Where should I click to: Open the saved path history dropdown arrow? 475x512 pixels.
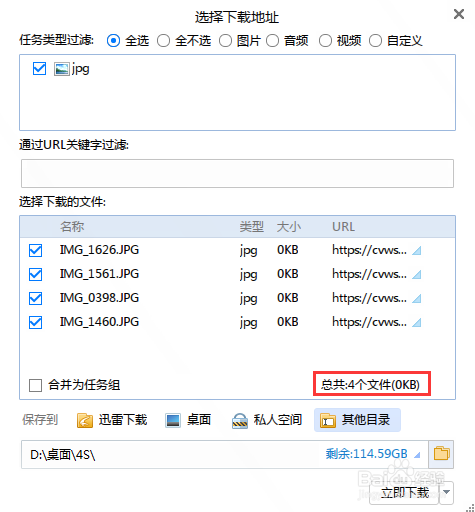point(417,455)
